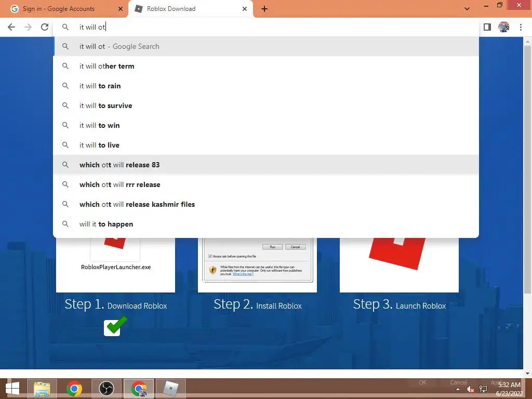This screenshot has height=399, width=532.
Task: Pick 'it will to live' suggestion
Action: pos(266,145)
